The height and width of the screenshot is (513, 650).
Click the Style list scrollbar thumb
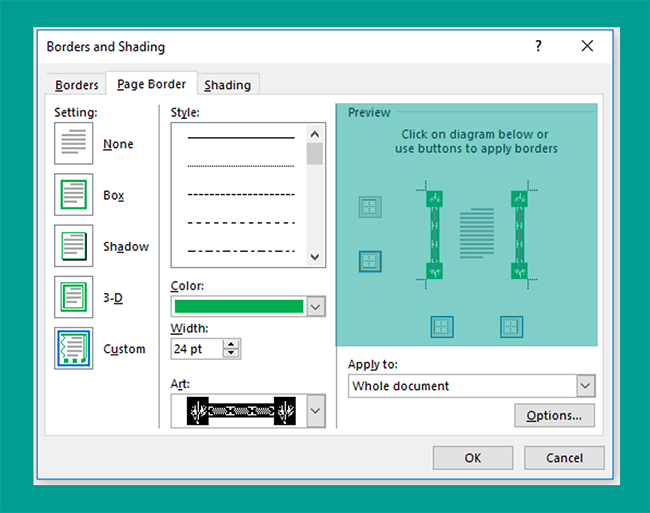(x=315, y=154)
